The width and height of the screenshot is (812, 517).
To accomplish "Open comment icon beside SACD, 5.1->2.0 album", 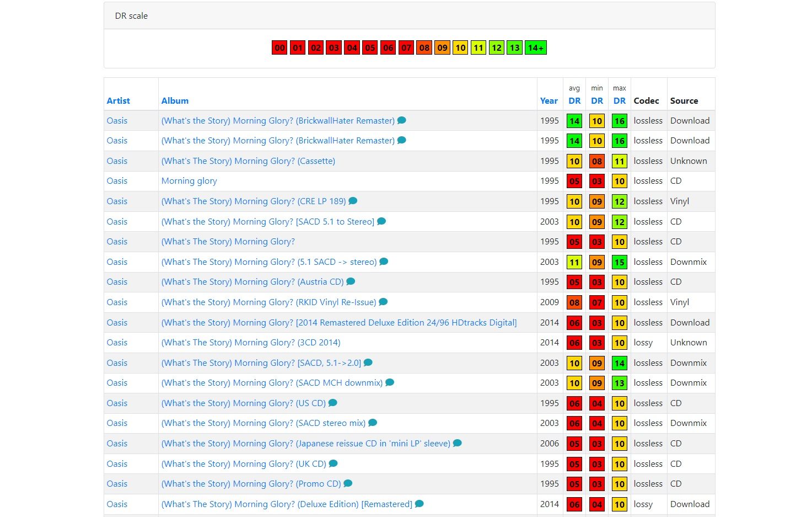I will (368, 363).
